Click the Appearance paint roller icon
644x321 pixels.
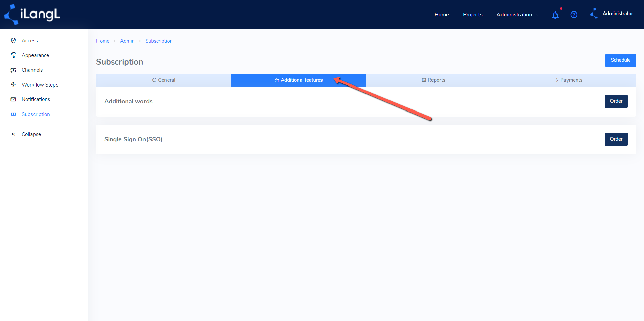[x=13, y=55]
